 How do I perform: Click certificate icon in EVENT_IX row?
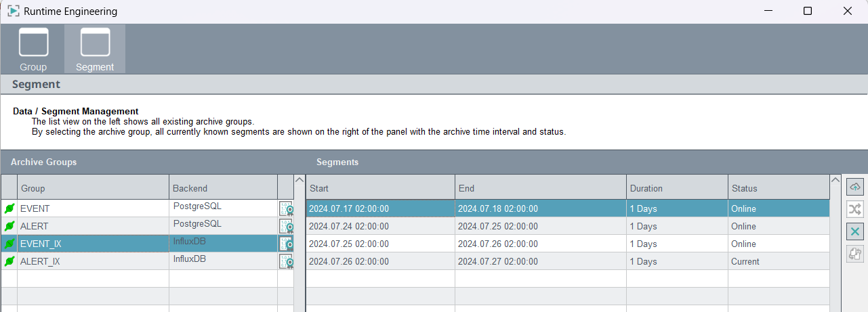tap(286, 244)
